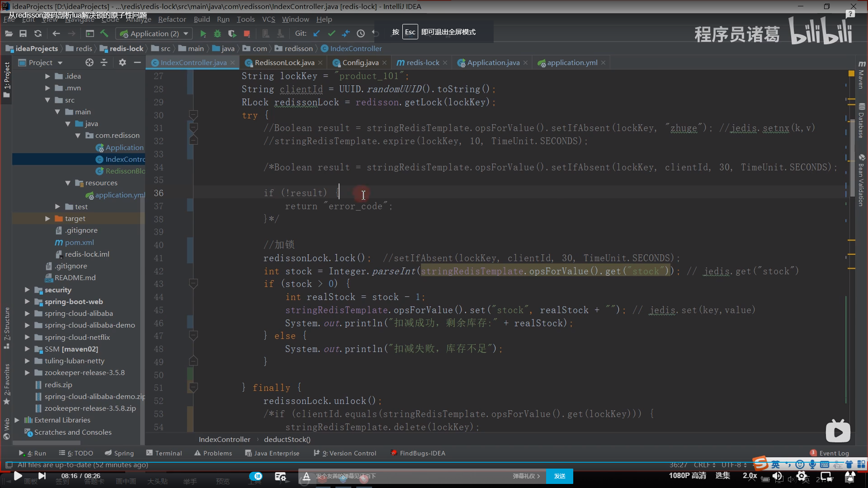
Task: Open the Open folder toolbar icon
Action: click(9, 33)
